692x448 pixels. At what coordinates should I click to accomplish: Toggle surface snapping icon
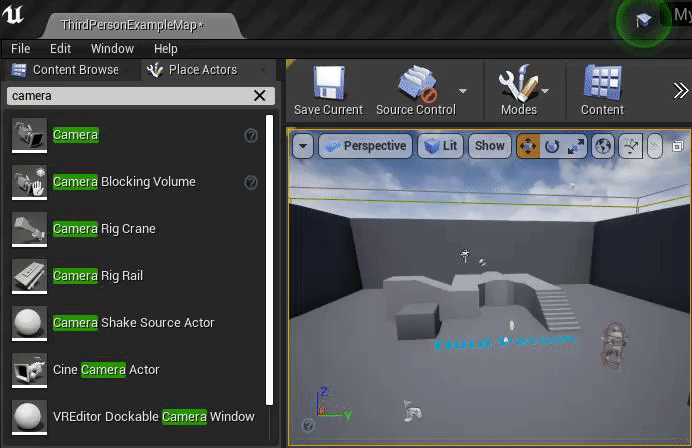[631, 146]
